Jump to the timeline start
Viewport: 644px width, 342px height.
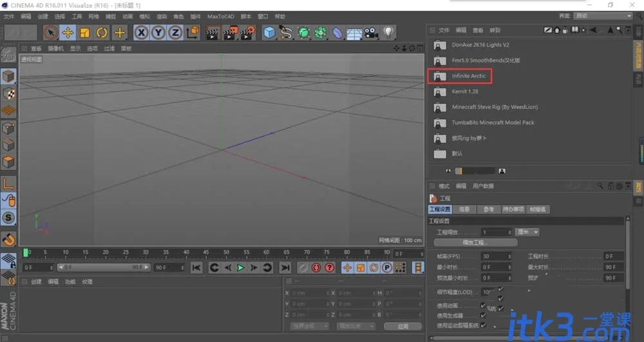click(196, 268)
